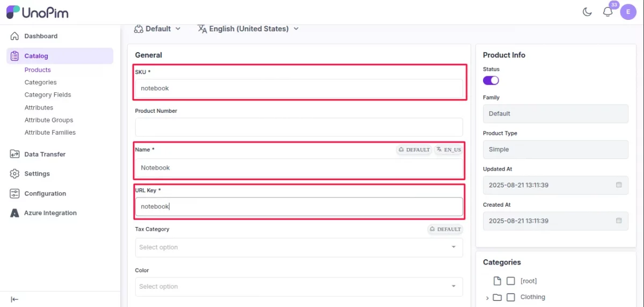644x307 pixels.
Task: Check the Clothing category checkbox
Action: [x=511, y=297]
